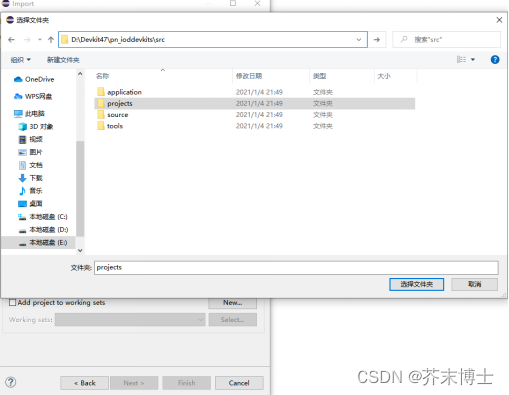This screenshot has width=509, height=395.
Task: Open the 组织 menu
Action: coord(21,60)
